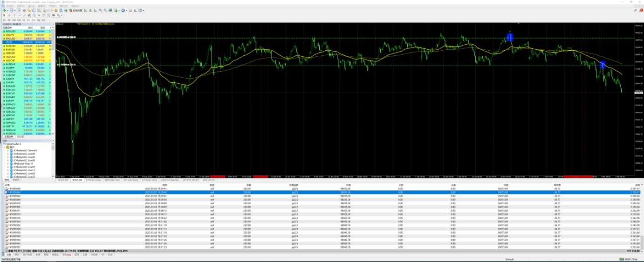
Task: Switch chart to candlestick style
Action: (x=90, y=10)
